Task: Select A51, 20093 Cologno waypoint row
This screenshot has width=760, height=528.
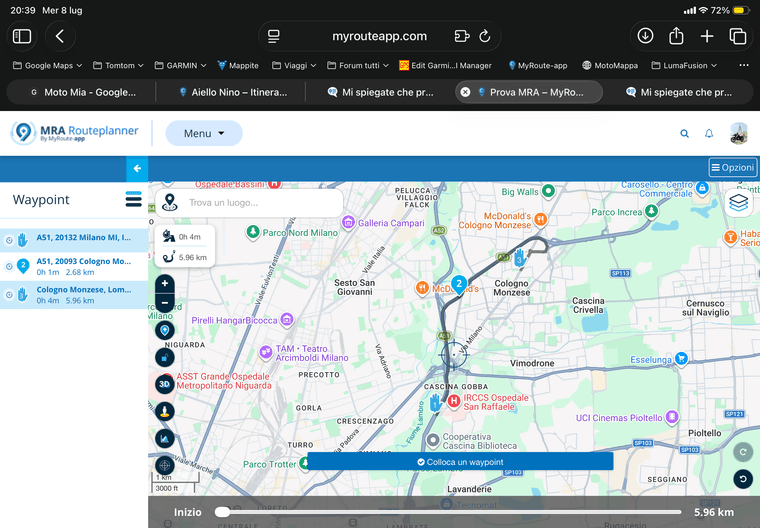Action: tap(74, 266)
